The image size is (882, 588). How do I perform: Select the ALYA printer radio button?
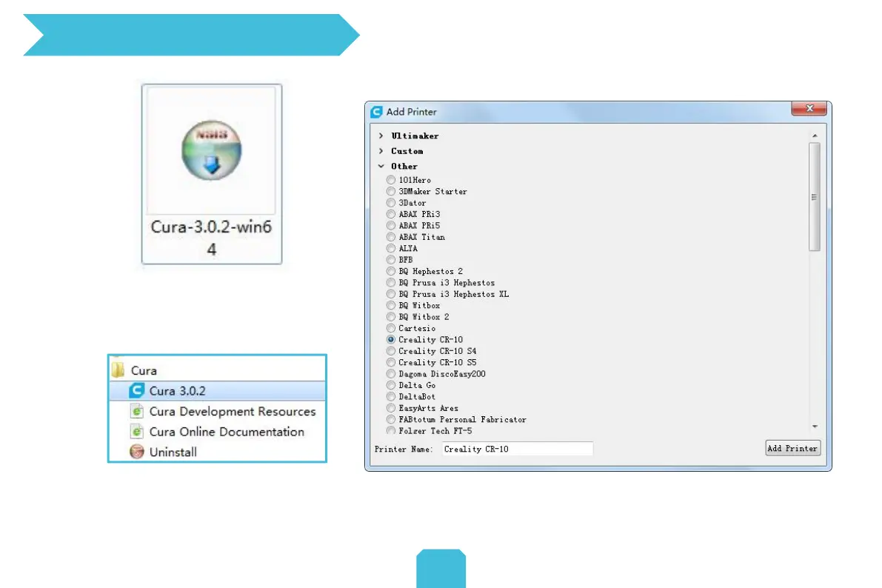tap(391, 248)
